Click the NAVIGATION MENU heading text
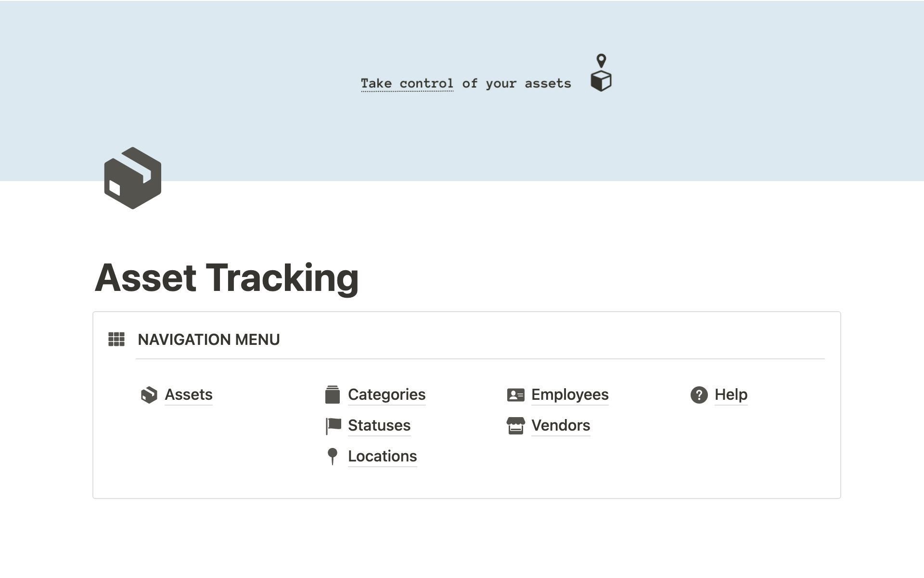924x578 pixels. (x=208, y=340)
